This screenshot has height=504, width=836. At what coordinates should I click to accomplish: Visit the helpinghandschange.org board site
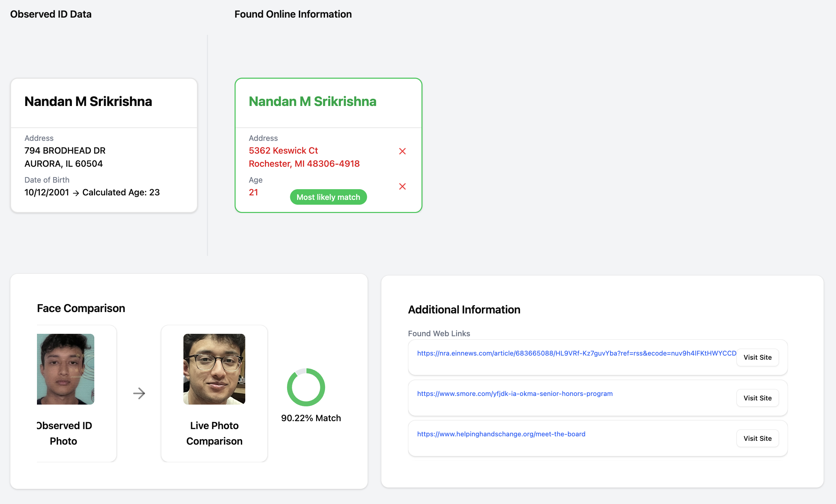[757, 438]
